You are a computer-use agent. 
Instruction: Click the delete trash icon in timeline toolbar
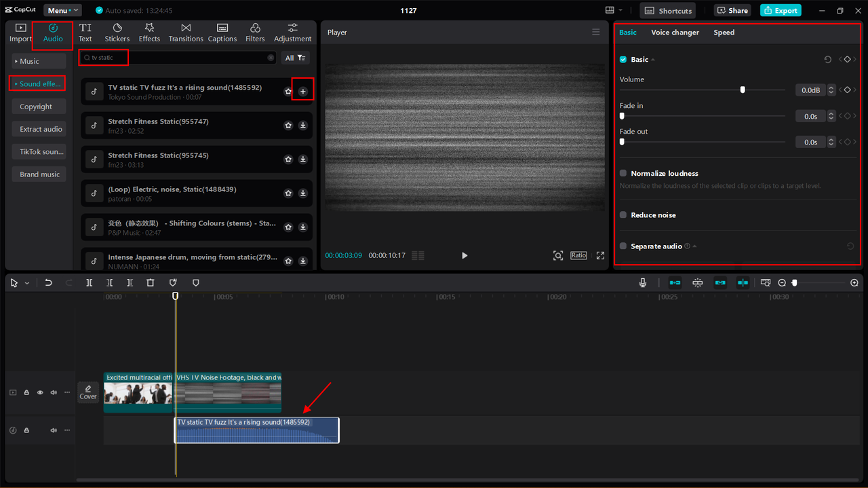coord(151,283)
